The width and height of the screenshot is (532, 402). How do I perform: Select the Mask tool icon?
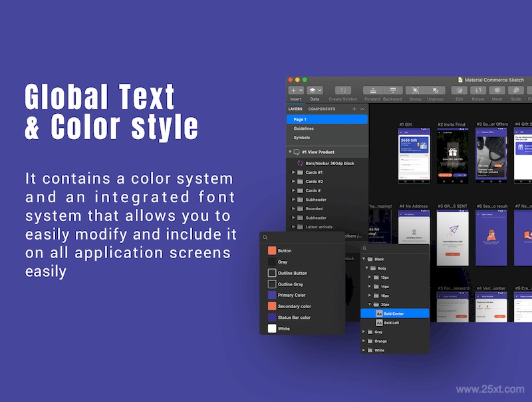(x=497, y=91)
